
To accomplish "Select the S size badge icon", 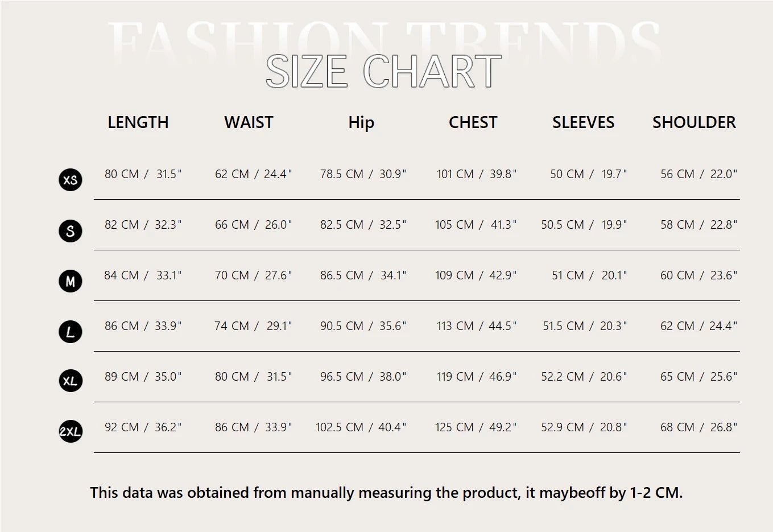I will point(71,230).
